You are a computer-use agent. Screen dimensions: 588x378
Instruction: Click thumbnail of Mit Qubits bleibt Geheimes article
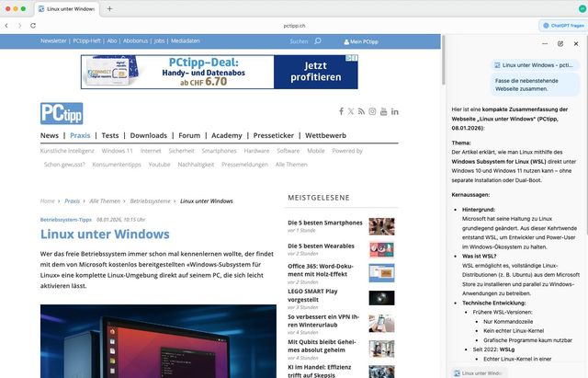[x=381, y=349]
